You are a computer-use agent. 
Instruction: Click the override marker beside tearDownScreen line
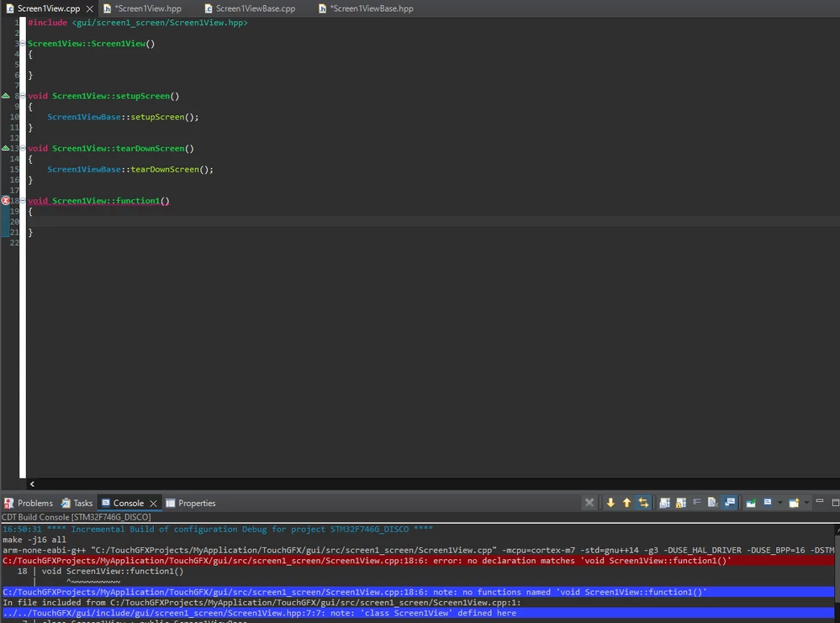[x=5, y=148]
